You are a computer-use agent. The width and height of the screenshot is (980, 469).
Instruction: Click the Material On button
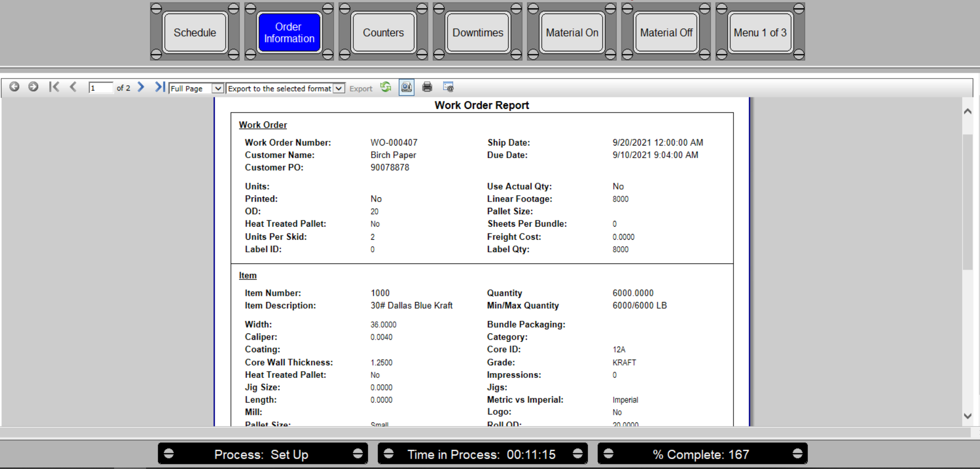click(572, 32)
